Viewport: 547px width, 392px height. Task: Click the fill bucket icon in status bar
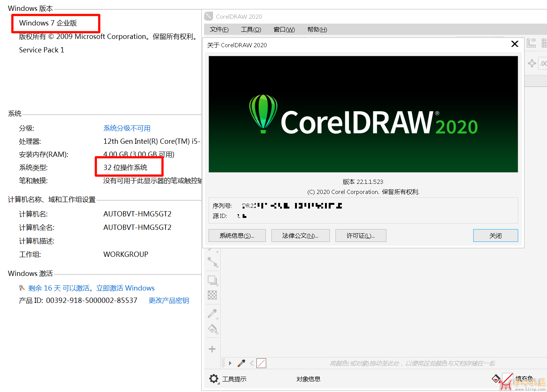coord(496,379)
